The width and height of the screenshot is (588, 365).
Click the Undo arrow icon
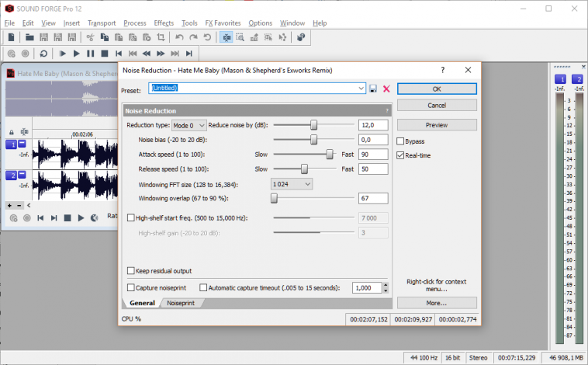pyautogui.click(x=180, y=36)
